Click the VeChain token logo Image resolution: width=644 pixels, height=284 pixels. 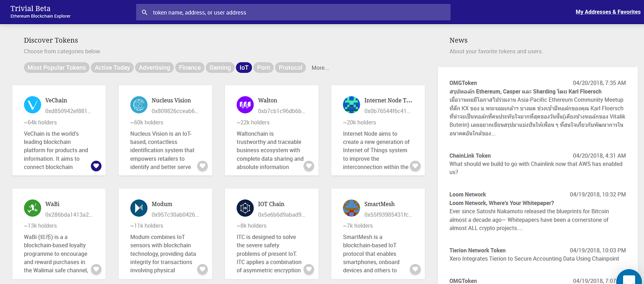pyautogui.click(x=33, y=105)
